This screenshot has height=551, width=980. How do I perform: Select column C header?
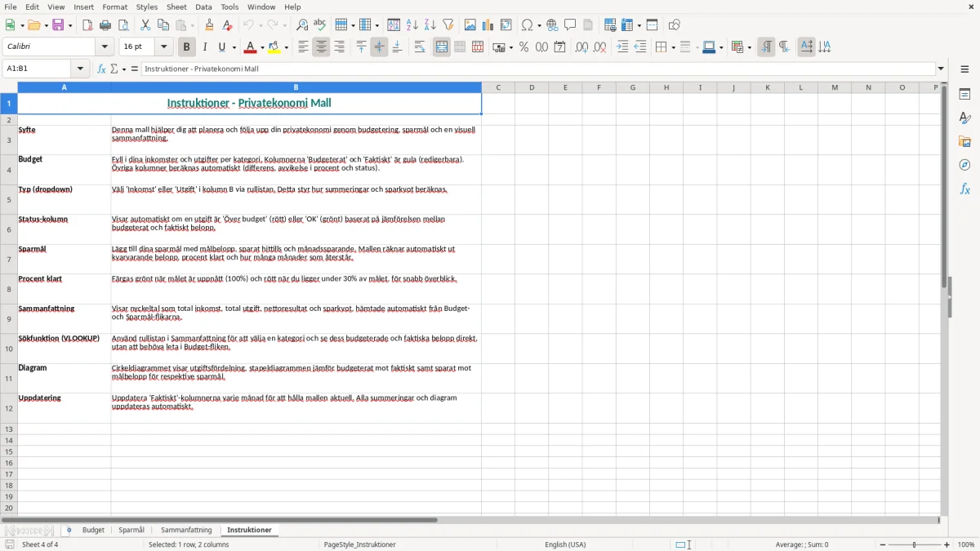coord(498,87)
